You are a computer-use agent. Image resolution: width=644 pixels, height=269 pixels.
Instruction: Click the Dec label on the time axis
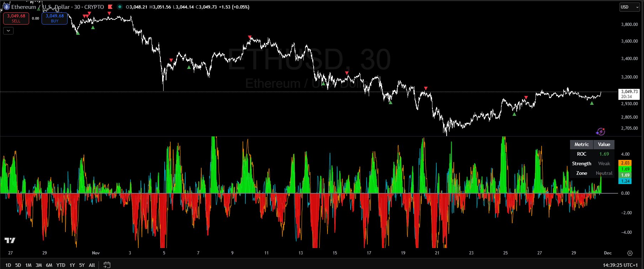tap(608, 253)
